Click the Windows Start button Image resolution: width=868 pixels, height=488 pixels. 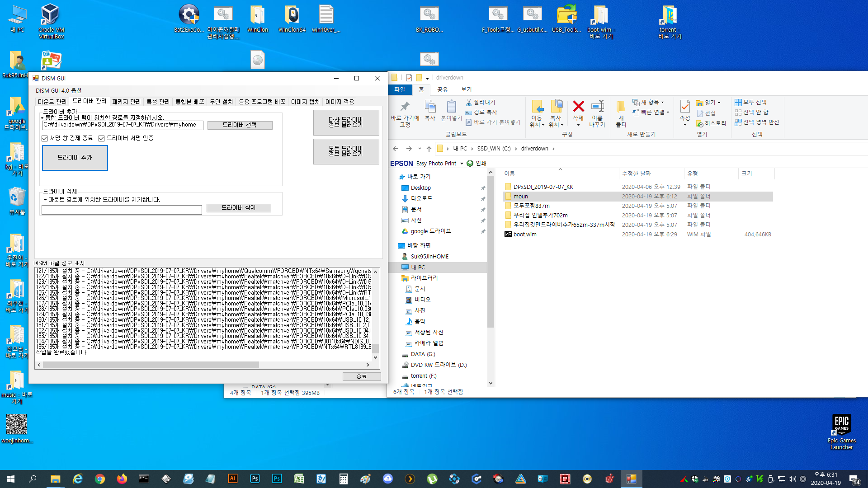tap(11, 479)
